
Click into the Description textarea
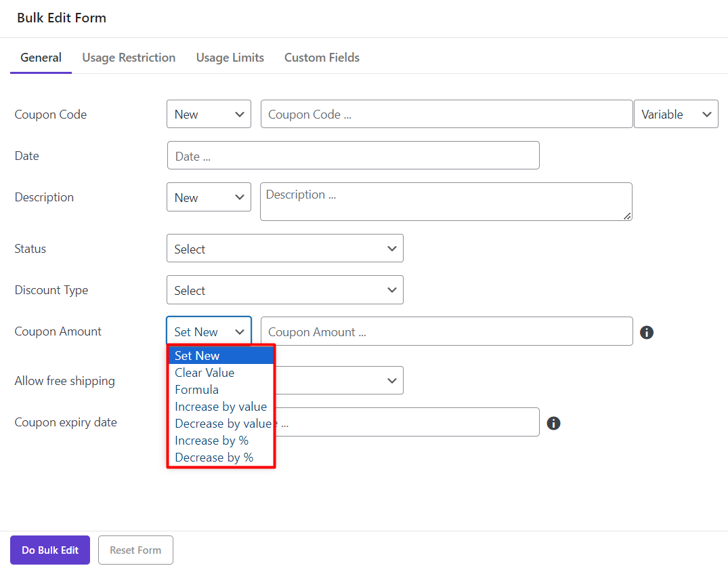pyautogui.click(x=446, y=201)
